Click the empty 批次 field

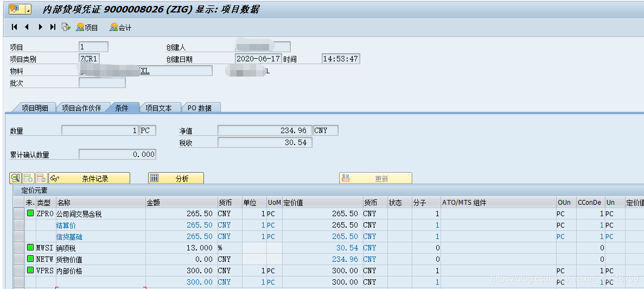102,83
